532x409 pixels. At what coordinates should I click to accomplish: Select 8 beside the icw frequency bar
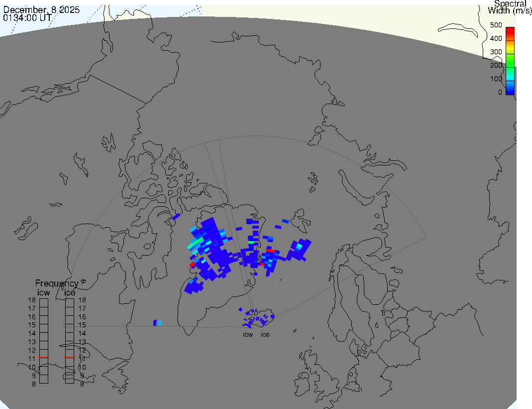[33, 384]
